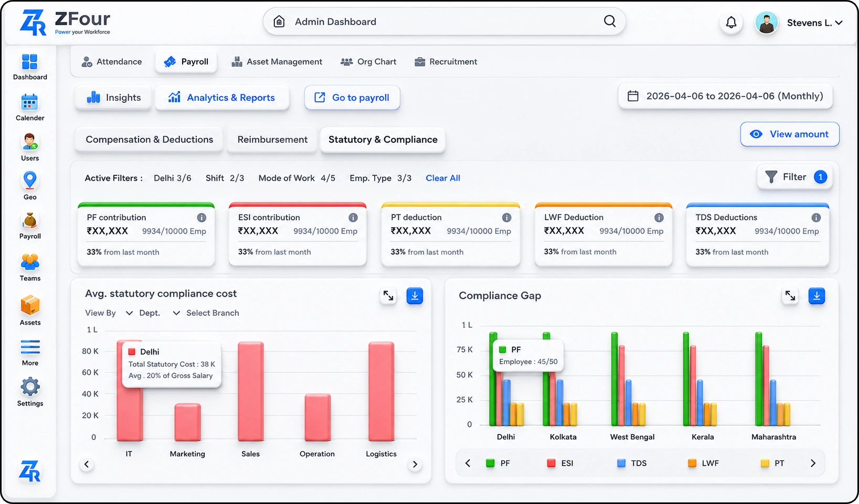Toggle PT legend series
This screenshot has width=859, height=504.
click(772, 463)
